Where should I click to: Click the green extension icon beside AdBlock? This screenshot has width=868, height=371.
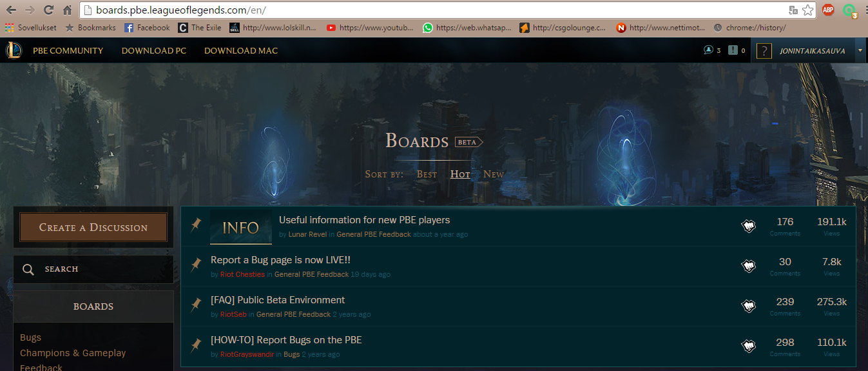[850, 10]
